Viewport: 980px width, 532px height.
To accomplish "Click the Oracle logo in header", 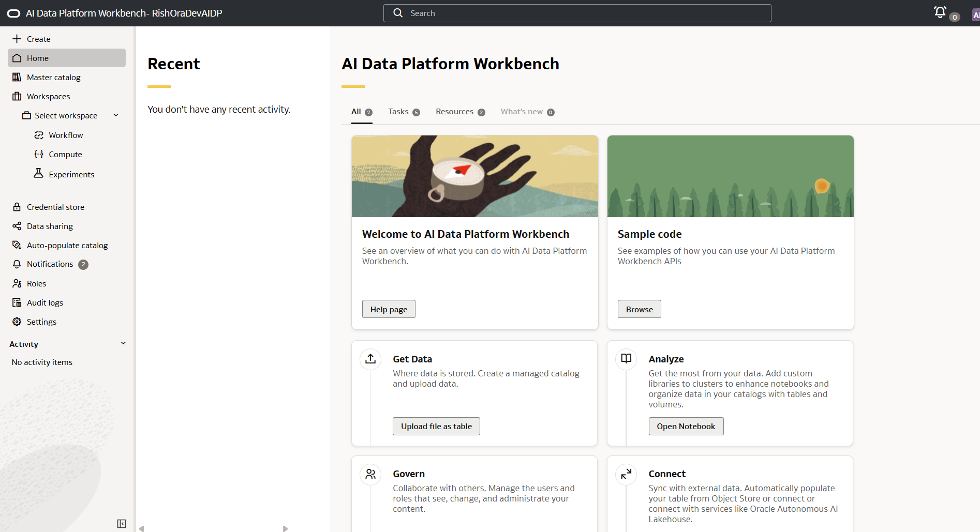I will tap(13, 13).
